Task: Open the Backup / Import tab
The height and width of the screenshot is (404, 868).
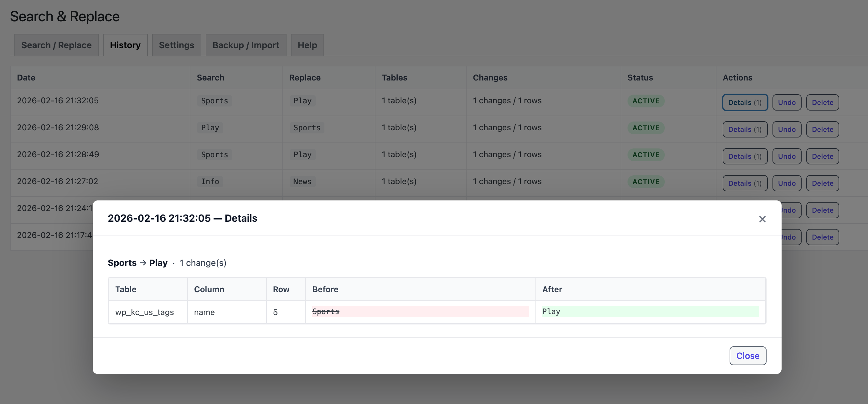Action: (x=245, y=45)
